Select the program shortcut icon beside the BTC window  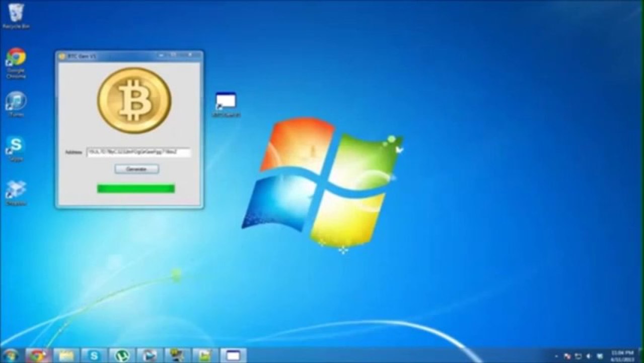(x=226, y=105)
